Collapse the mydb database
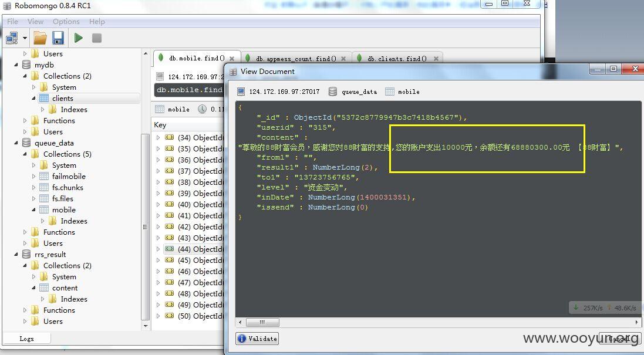644x355 pixels. click(16, 65)
